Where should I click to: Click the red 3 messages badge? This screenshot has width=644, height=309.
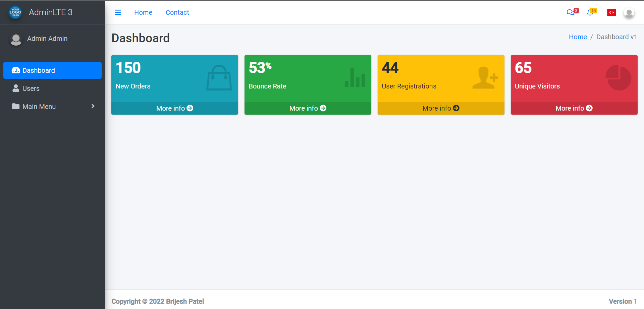tap(576, 10)
